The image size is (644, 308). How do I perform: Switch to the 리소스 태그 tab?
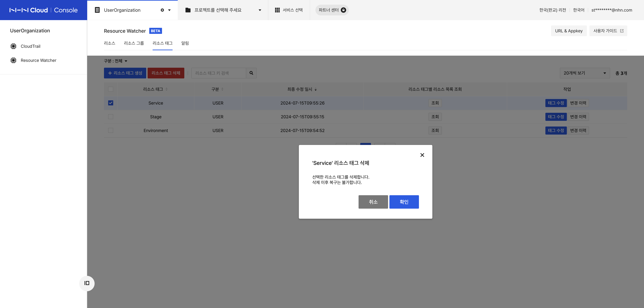click(x=163, y=43)
